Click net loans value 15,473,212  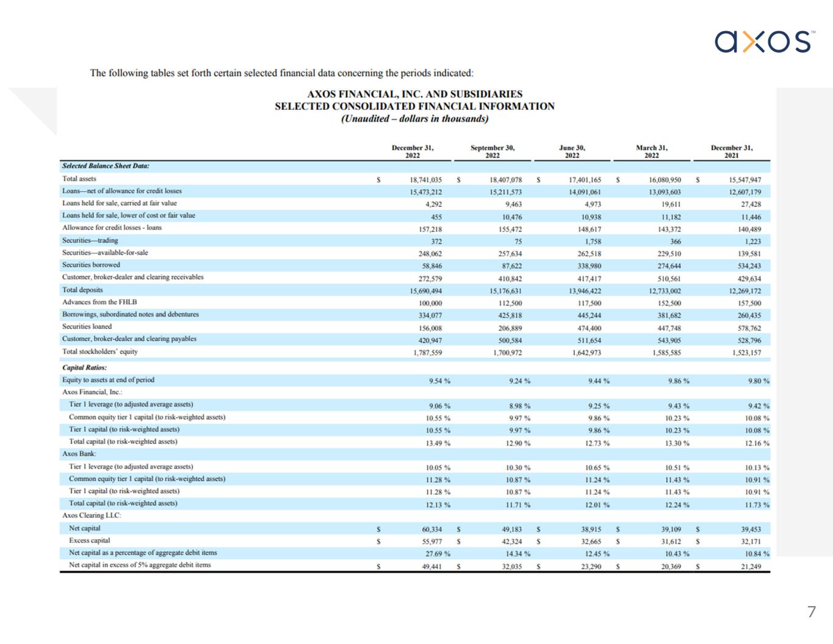[425, 192]
